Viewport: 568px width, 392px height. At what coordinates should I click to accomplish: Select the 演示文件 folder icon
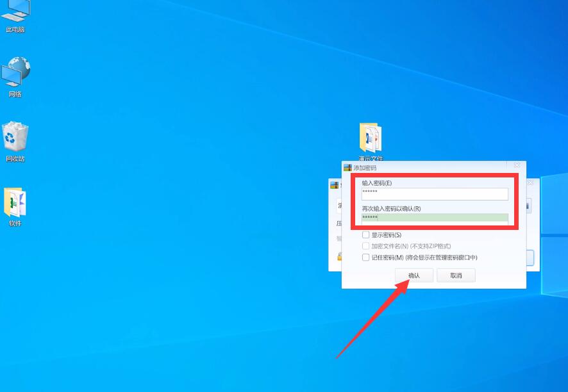pos(370,138)
